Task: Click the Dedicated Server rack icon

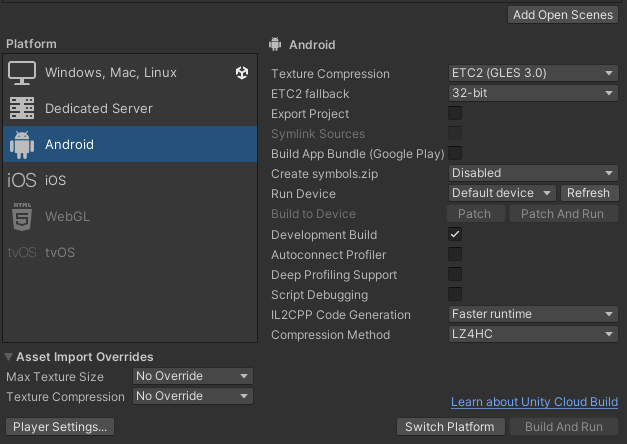Action: pyautogui.click(x=22, y=108)
